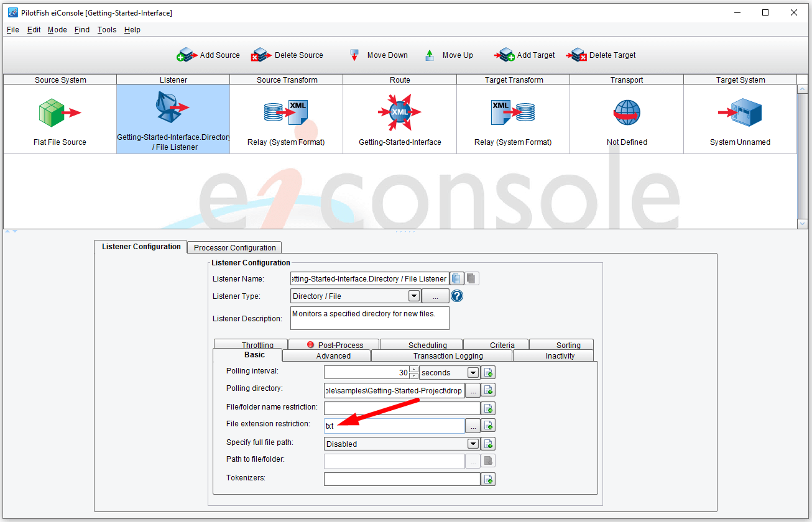Click the ellipsis button next to Listener Type
This screenshot has height=522, width=812.
pos(436,296)
